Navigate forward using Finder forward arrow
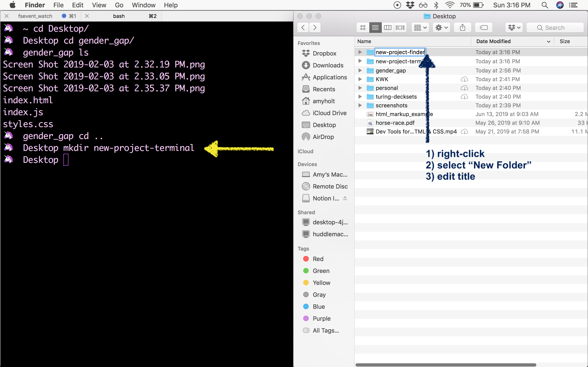The height and width of the screenshot is (367, 588). point(315,27)
